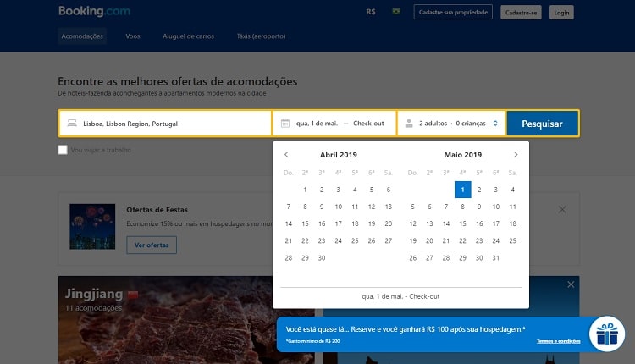
Task: Select May 17 in the calendar
Action: [x=495, y=223]
